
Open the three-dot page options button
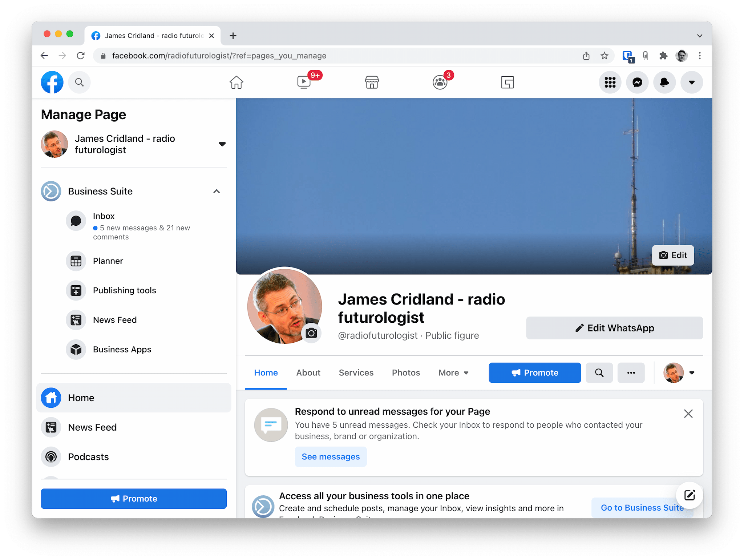[x=631, y=372]
